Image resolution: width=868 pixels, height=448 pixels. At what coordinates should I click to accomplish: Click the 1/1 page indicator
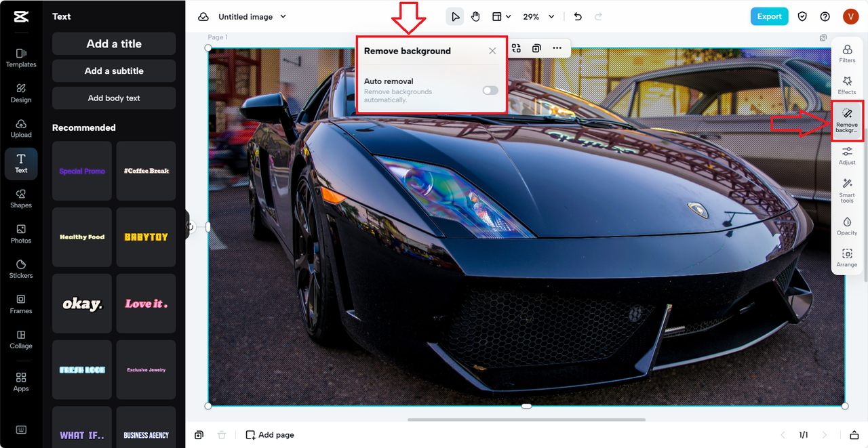tap(804, 434)
